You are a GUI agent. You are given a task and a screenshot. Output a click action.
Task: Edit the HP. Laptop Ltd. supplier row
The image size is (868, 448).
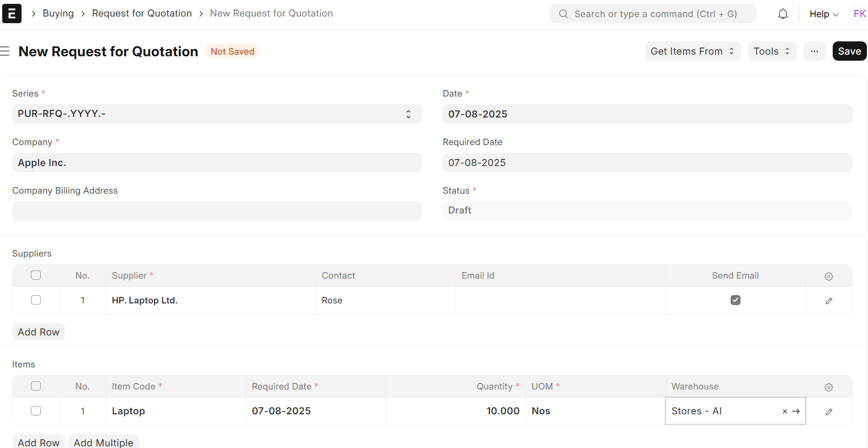828,301
